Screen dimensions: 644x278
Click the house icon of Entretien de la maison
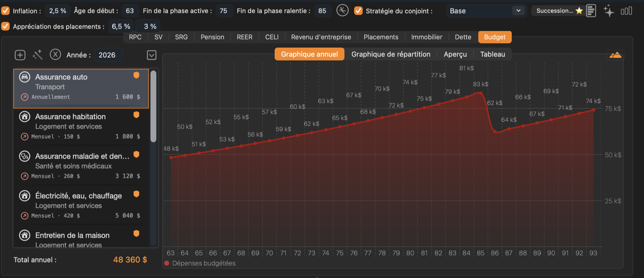click(25, 235)
